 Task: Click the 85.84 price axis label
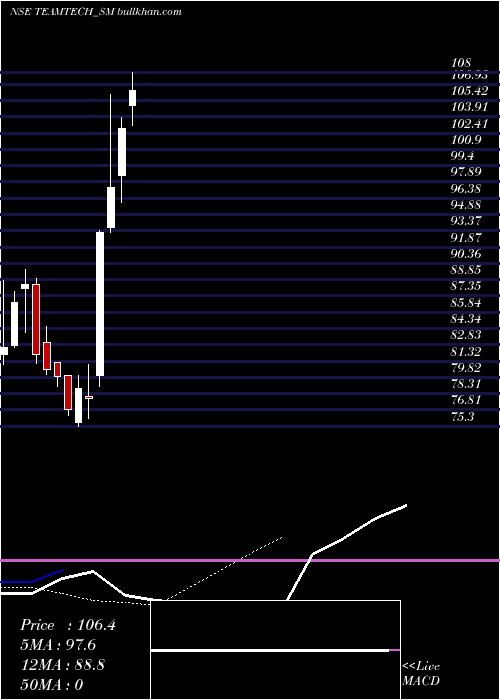coord(466,303)
